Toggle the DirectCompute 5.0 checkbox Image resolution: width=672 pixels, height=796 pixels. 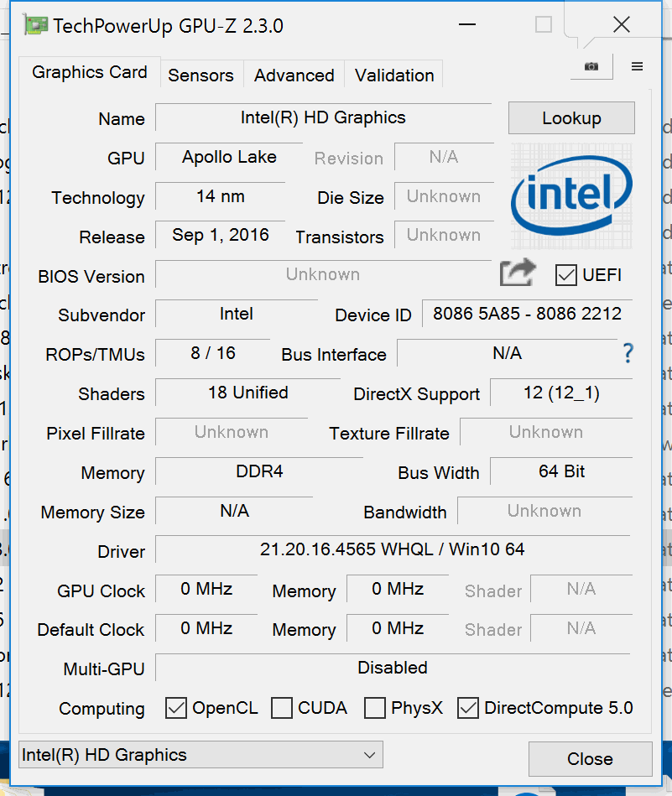[468, 708]
